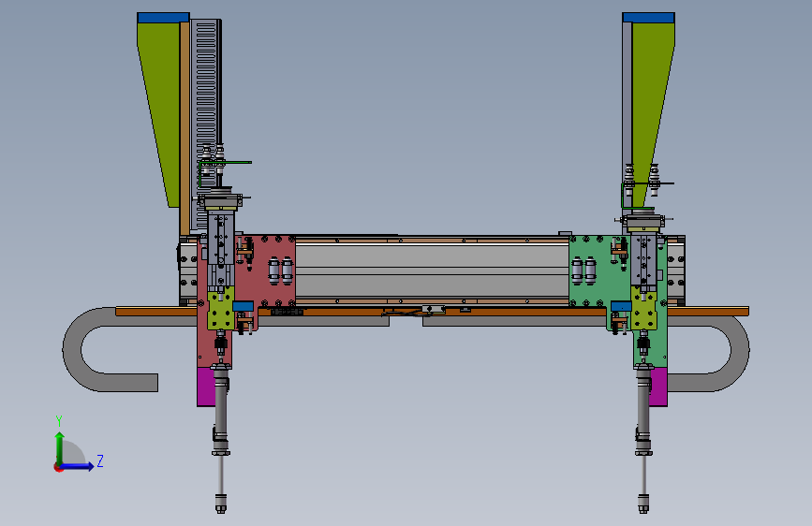Screen dimensions: 812x526
Task: Select the blue Z-axis arrow of the triad
Action: 77,466
